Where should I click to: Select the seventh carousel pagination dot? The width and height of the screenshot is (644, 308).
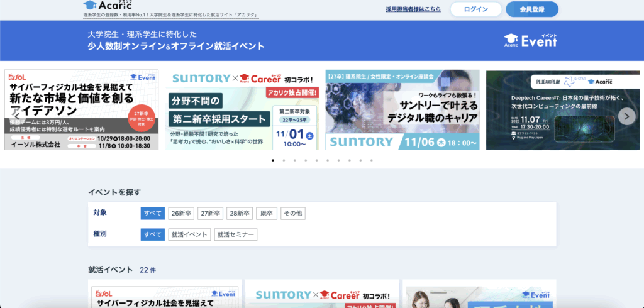click(x=339, y=160)
